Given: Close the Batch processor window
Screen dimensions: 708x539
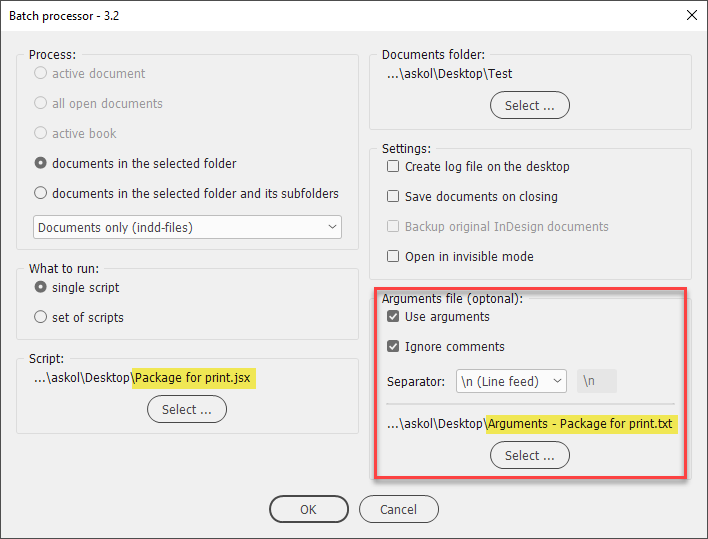Looking at the screenshot, I should (x=691, y=15).
